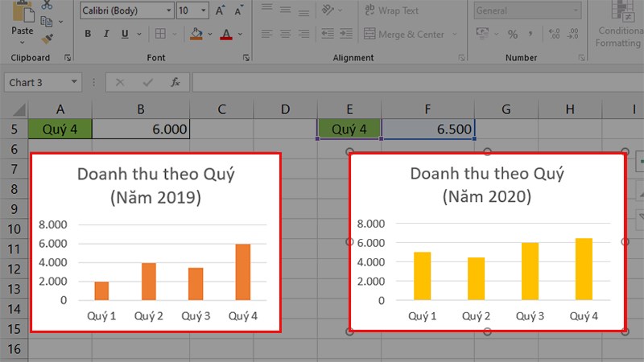Screen dimensions: 644x362
Task: Open the General number format dropdown
Action: click(576, 10)
